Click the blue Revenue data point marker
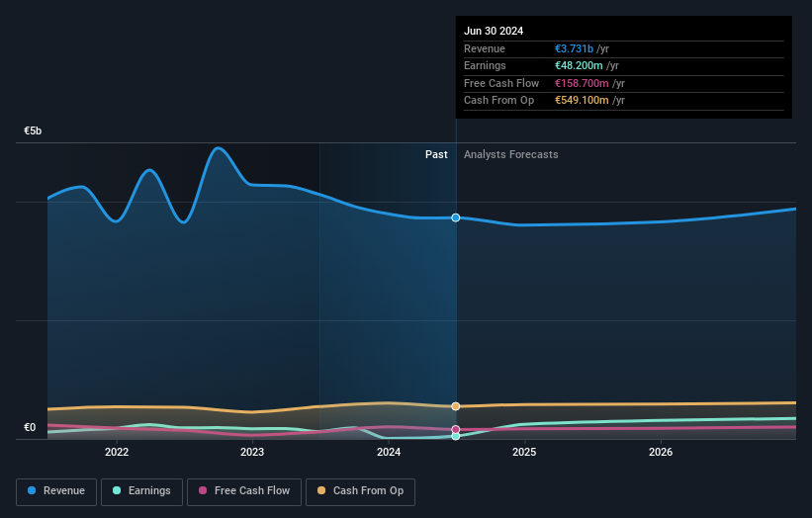The width and height of the screenshot is (812, 518). pos(456,217)
